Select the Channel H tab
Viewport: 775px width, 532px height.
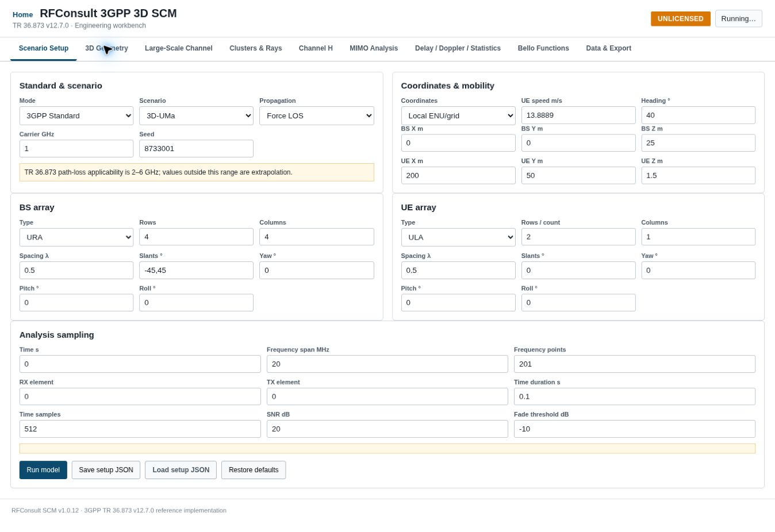pyautogui.click(x=316, y=48)
